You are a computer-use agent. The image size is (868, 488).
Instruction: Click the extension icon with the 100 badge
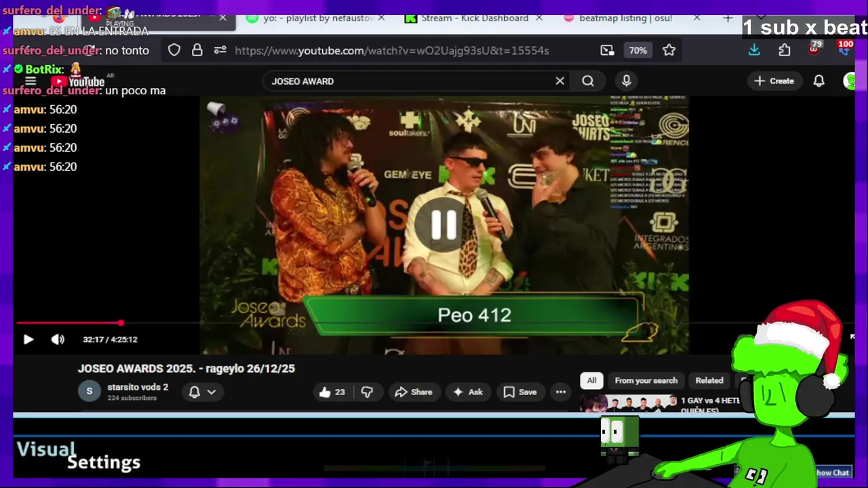pos(844,49)
